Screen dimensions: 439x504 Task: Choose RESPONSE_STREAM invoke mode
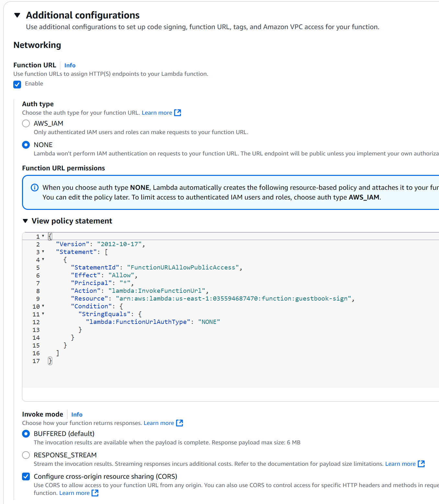26,455
